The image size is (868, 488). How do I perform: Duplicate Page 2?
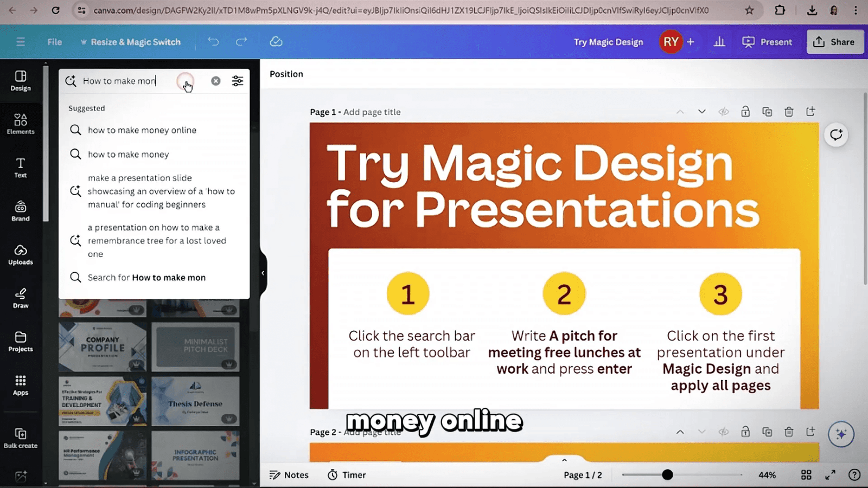click(767, 432)
